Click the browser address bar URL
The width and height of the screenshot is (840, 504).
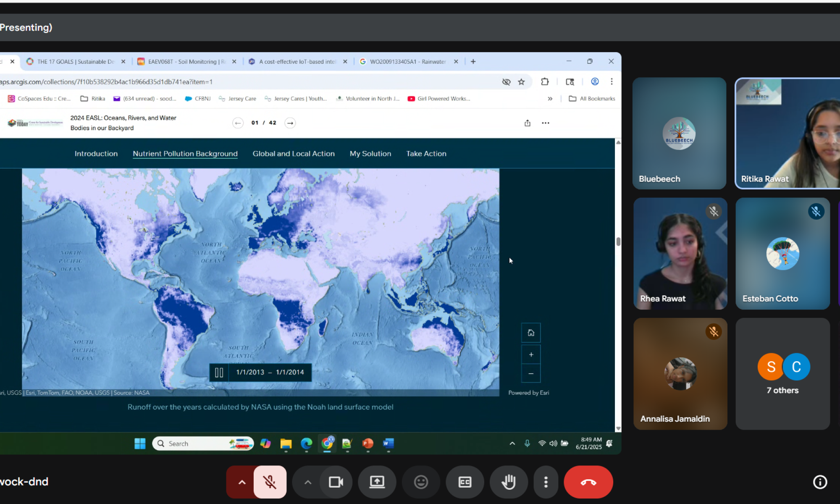[x=106, y=82]
